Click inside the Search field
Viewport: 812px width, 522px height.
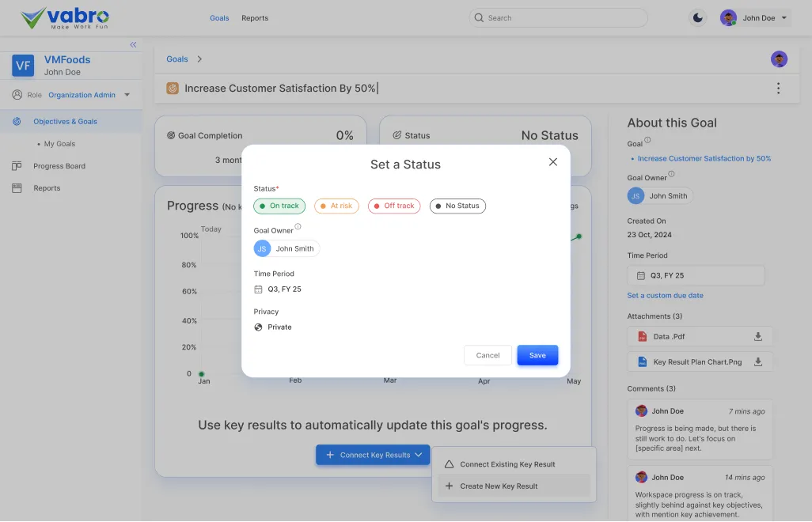(558, 17)
